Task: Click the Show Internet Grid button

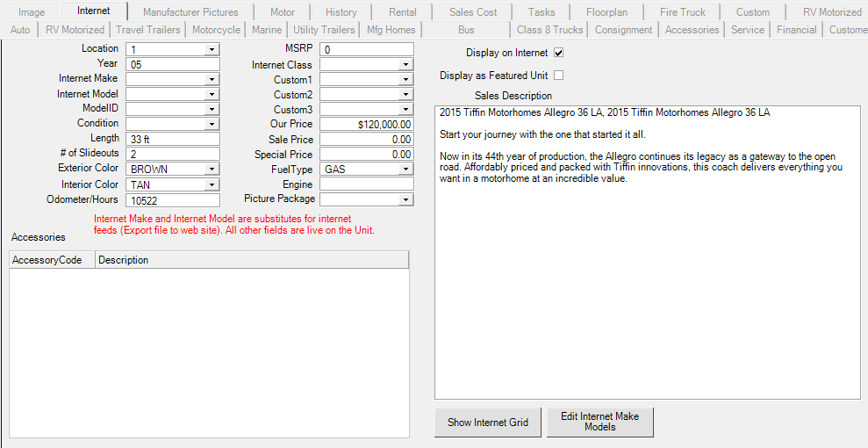Action: click(x=488, y=423)
